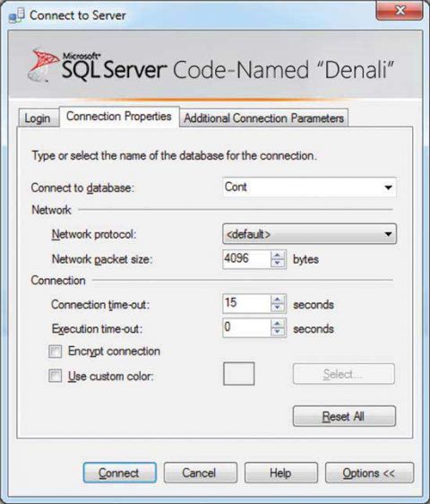Viewport: 430px width, 504px height.
Task: Increase connection time-out with up arrow
Action: [278, 300]
